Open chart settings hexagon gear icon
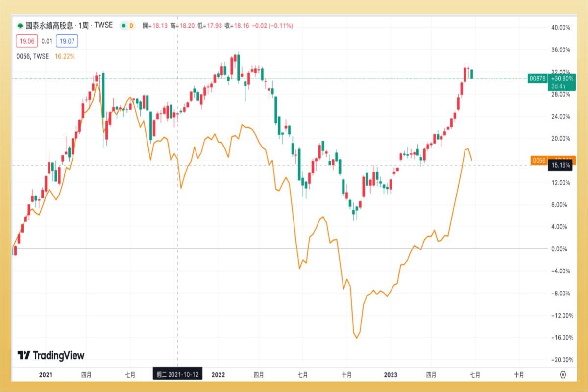This screenshot has height=392, width=588. [563, 375]
